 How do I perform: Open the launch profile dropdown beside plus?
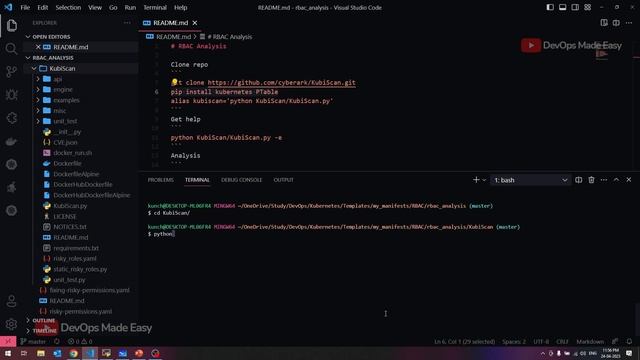pos(484,180)
